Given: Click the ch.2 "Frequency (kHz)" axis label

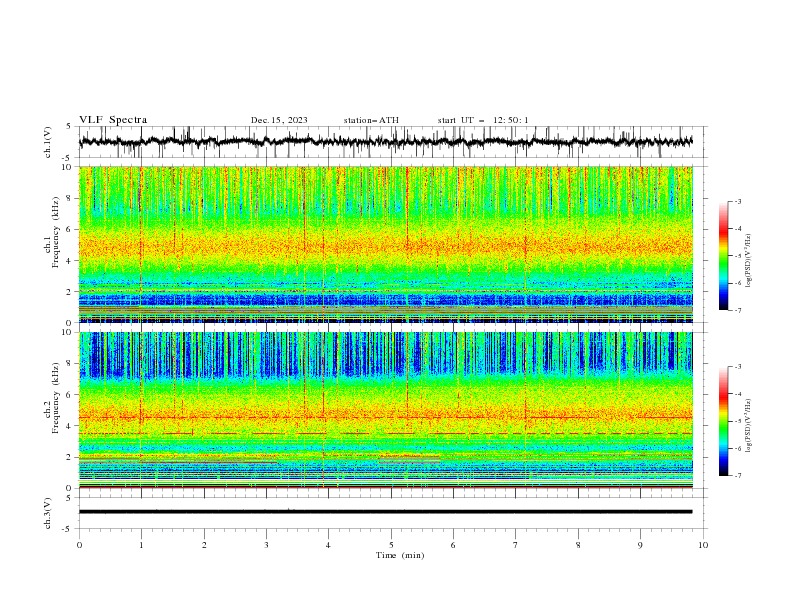Looking at the screenshot, I should 55,398.
